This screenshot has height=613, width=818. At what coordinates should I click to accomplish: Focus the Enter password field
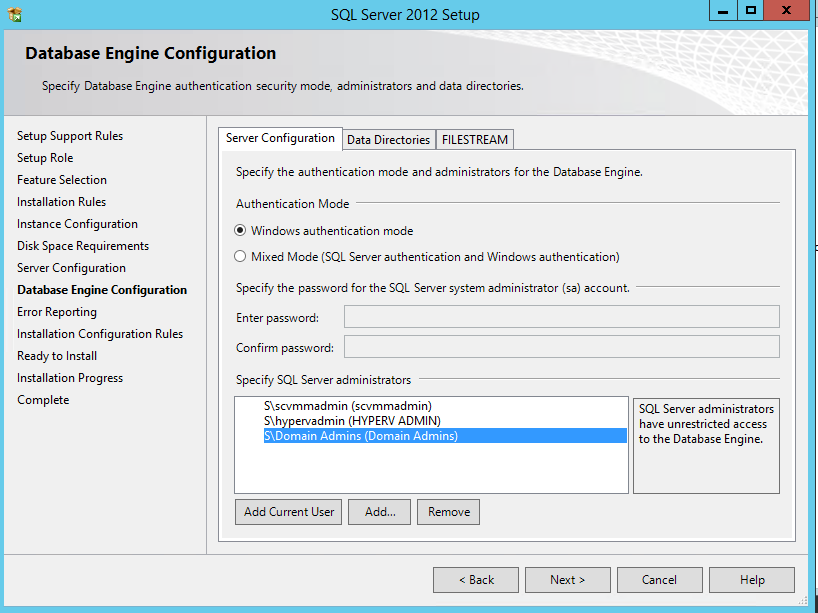562,317
